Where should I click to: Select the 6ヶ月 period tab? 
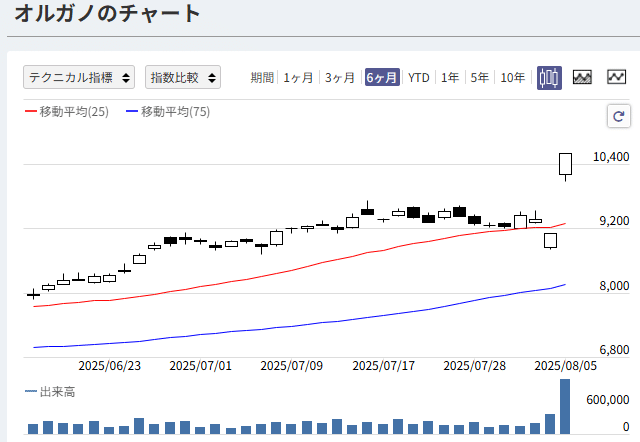382,77
